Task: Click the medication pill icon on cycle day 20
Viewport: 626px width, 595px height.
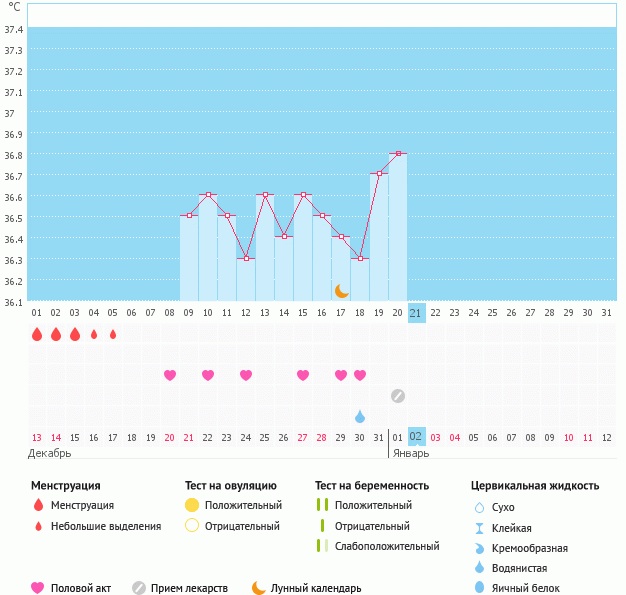Action: 398,396
